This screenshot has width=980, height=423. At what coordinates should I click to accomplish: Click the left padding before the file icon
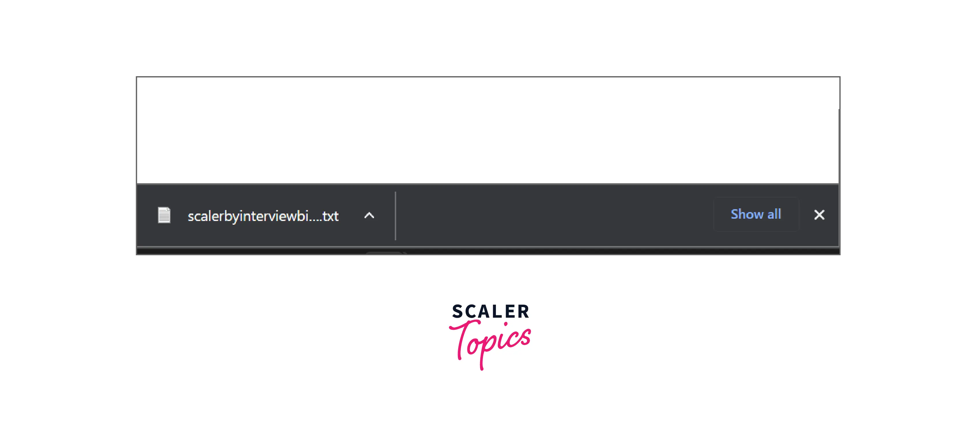coord(147,216)
